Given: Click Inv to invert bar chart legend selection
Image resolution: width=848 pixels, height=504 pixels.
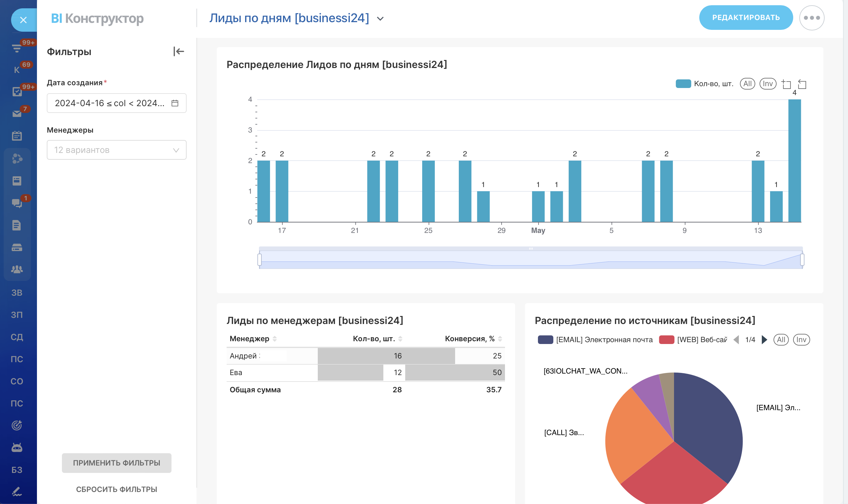Looking at the screenshot, I should pos(768,84).
